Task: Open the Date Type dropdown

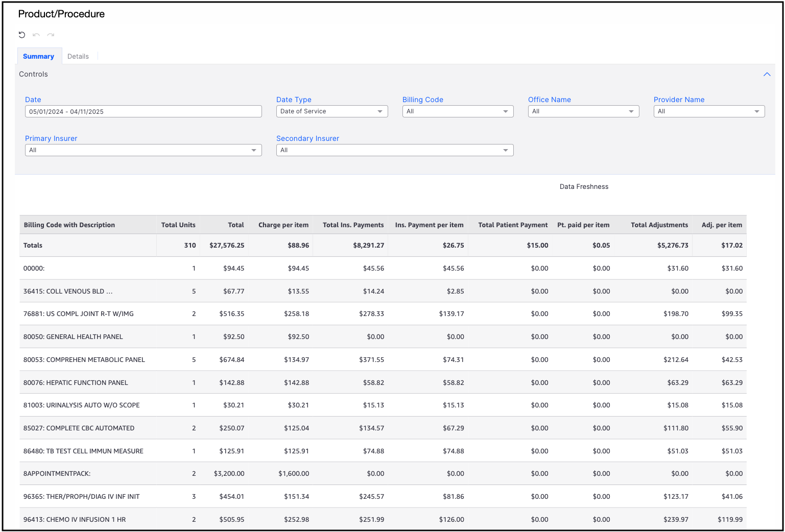Action: click(x=332, y=111)
